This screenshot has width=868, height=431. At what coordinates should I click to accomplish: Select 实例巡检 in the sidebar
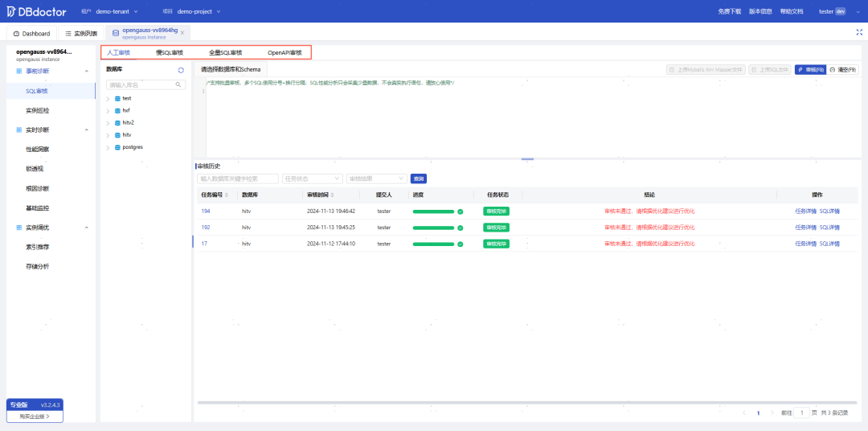tap(38, 110)
